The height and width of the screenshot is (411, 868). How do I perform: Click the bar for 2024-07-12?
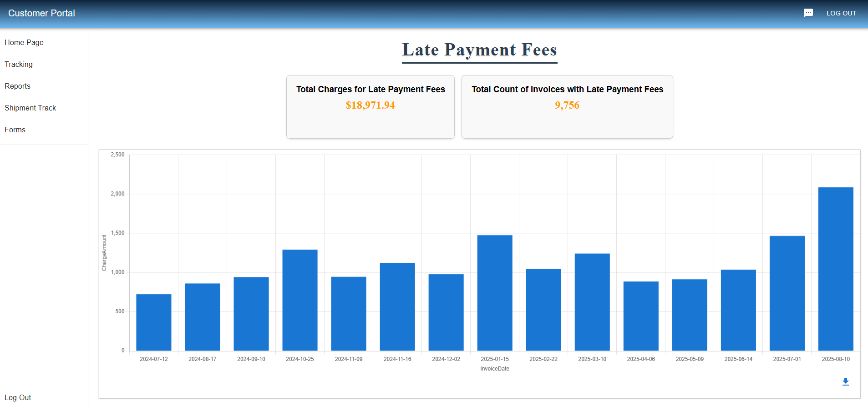point(154,322)
